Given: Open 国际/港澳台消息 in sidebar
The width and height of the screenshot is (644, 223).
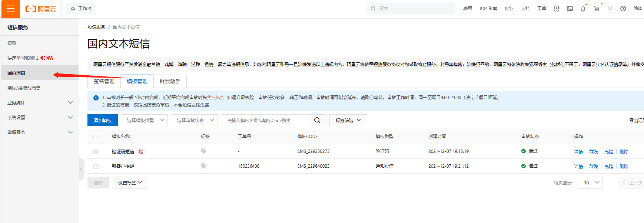Looking at the screenshot, I should pos(40,88).
